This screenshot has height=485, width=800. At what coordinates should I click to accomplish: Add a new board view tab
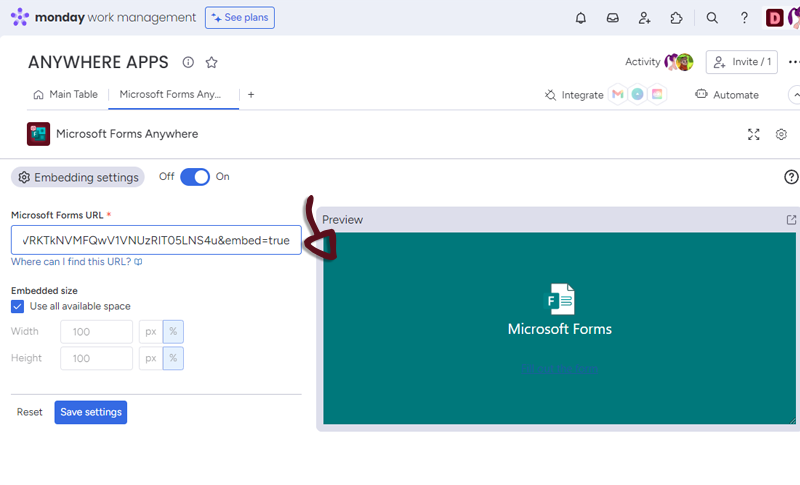click(x=251, y=95)
